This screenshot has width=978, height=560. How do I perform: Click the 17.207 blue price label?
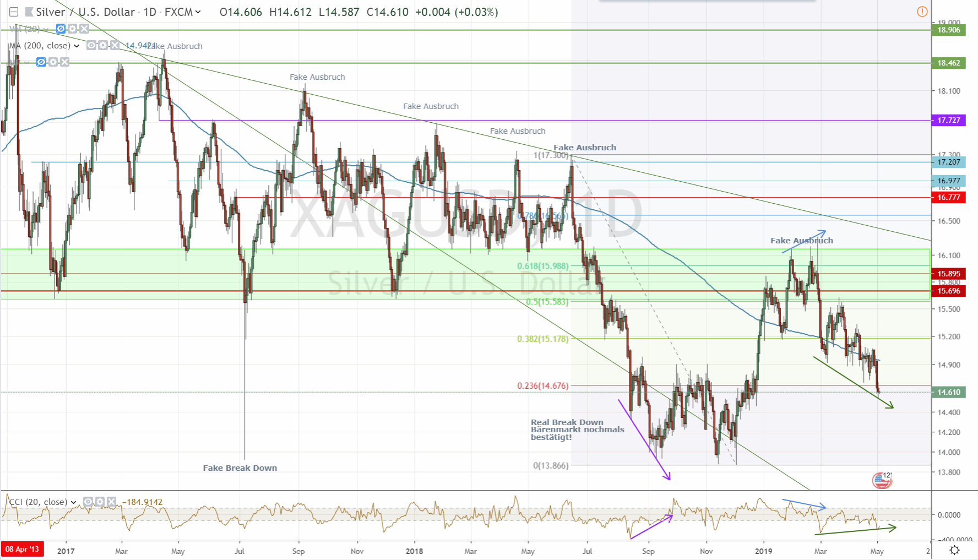(x=948, y=162)
